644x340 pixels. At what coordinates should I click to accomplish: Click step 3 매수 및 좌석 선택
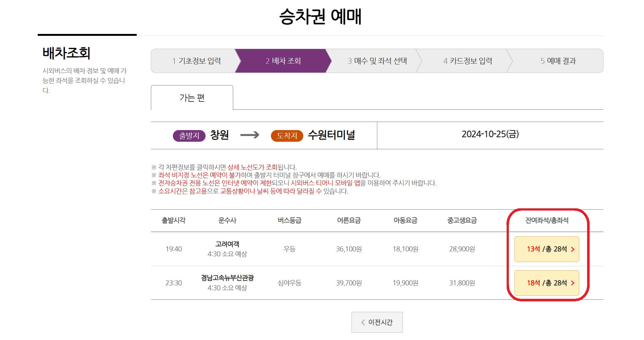click(377, 61)
